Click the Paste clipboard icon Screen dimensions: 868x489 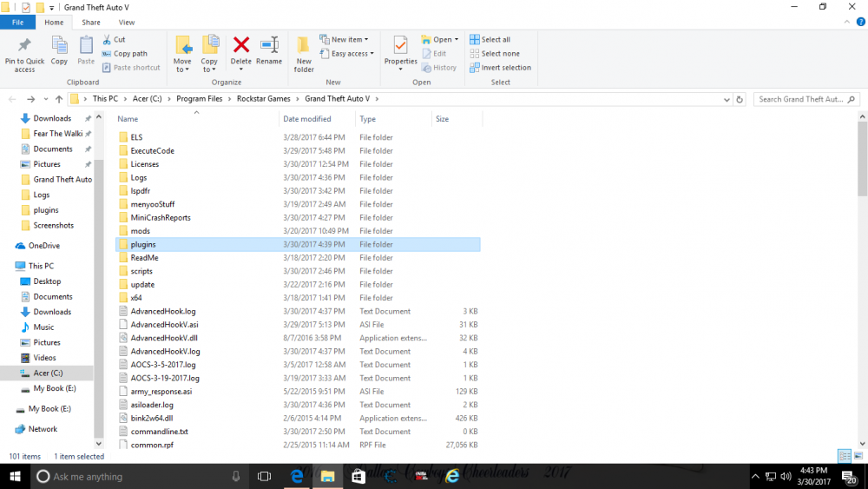pyautogui.click(x=86, y=45)
